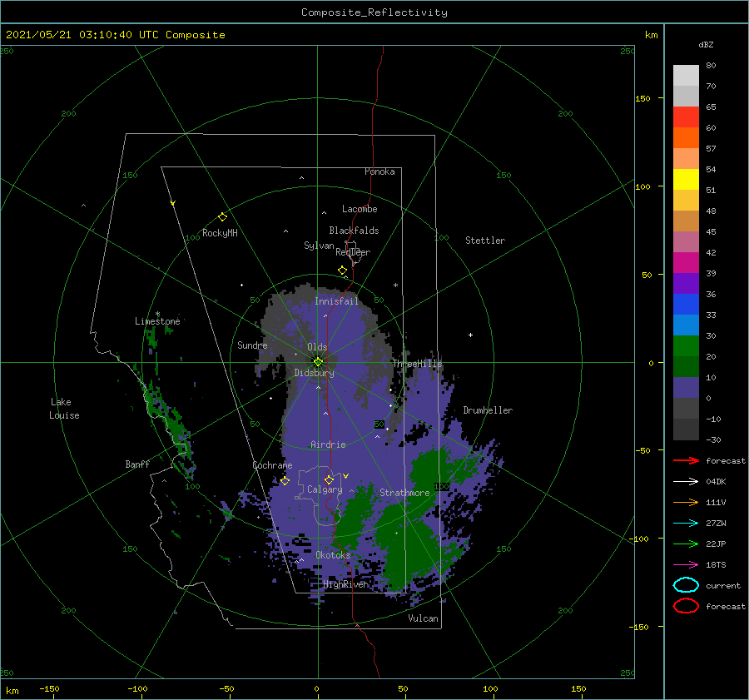Screen dimensions: 749x700
Task: Click the Composite_Reflectivity title
Action: (x=374, y=12)
